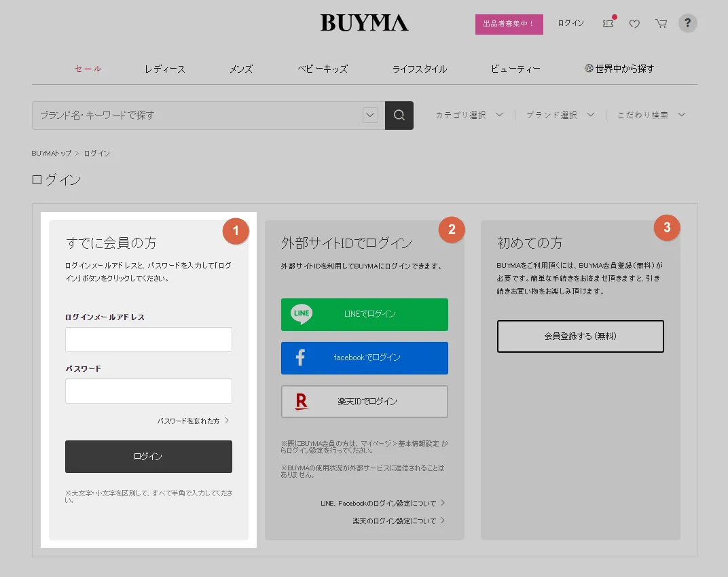Image resolution: width=728 pixels, height=577 pixels.
Task: Click the Rakuten R logo icon
Action: [x=302, y=402]
